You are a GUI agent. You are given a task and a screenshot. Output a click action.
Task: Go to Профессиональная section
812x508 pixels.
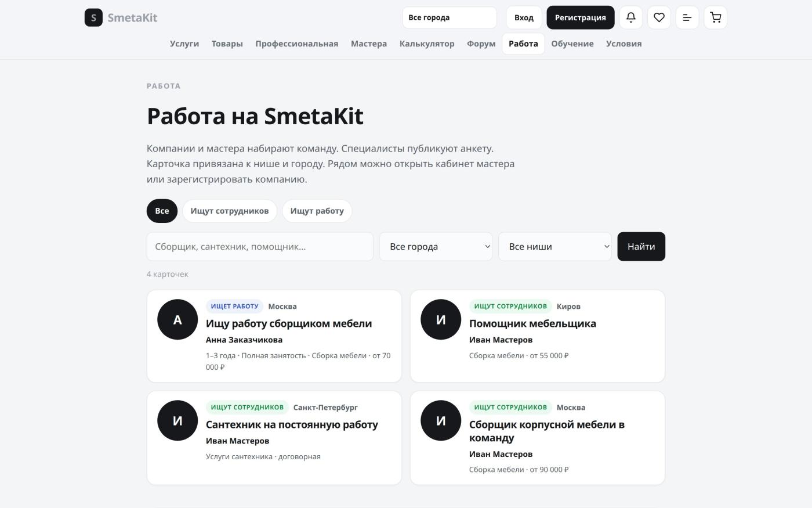(297, 44)
